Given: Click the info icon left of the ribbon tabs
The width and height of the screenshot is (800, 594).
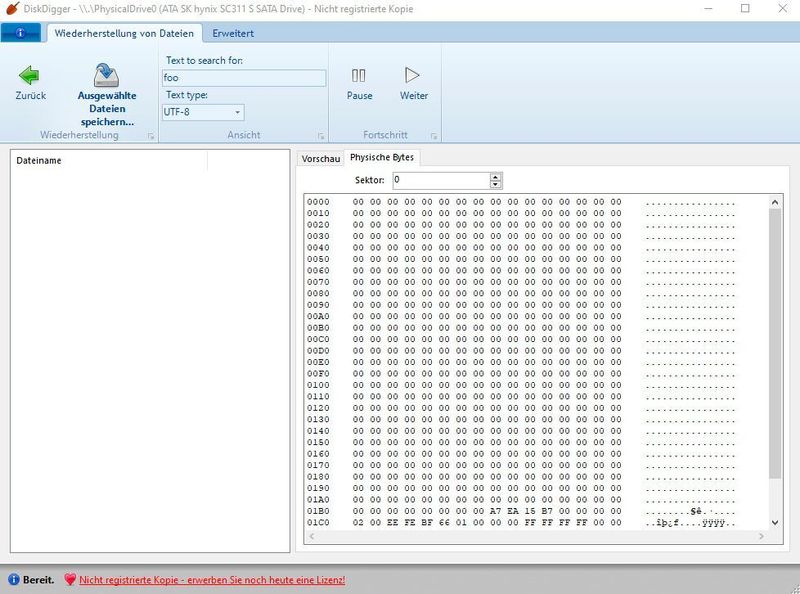Looking at the screenshot, I should tap(17, 32).
